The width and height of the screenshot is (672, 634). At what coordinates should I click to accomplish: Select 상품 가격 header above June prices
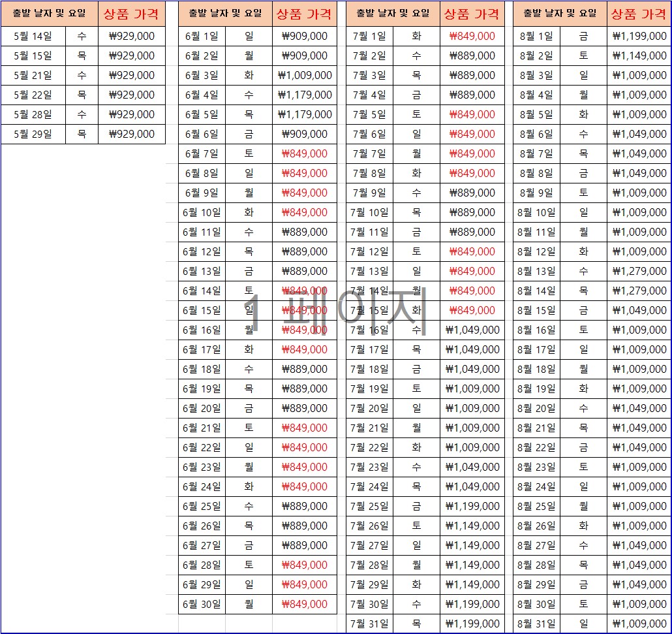click(305, 14)
